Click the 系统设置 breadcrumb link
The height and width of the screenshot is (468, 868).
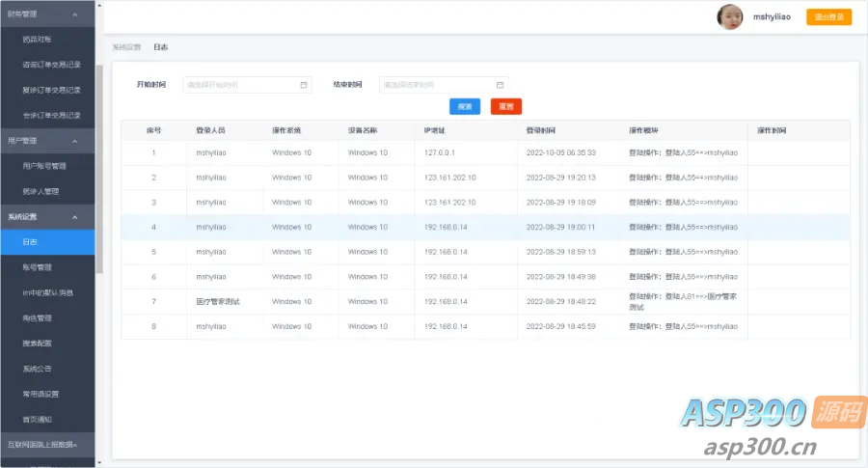125,46
